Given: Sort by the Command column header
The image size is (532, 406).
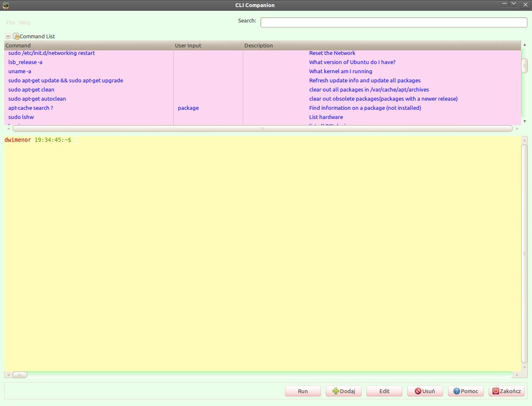Looking at the screenshot, I should click(x=89, y=45).
